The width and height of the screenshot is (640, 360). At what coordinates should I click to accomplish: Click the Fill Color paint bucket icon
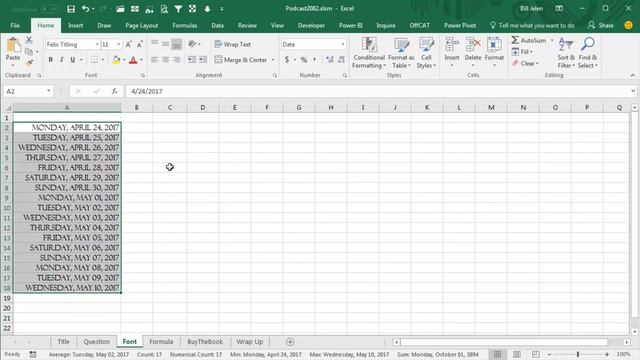click(x=116, y=60)
